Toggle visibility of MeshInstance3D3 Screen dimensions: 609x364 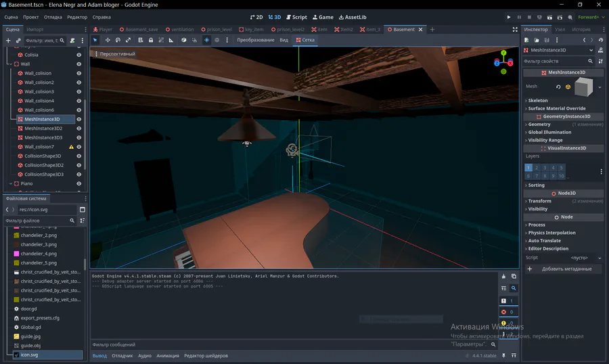(x=79, y=137)
